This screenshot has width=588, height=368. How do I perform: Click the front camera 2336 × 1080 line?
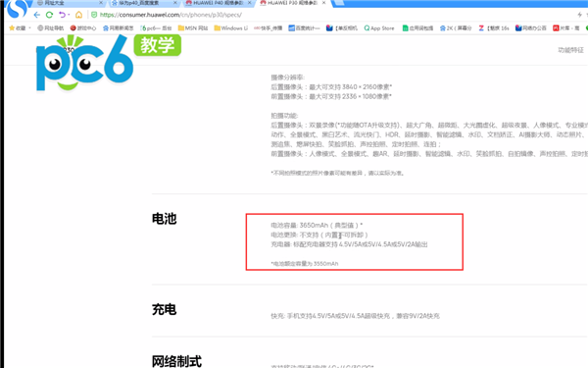tap(331, 96)
